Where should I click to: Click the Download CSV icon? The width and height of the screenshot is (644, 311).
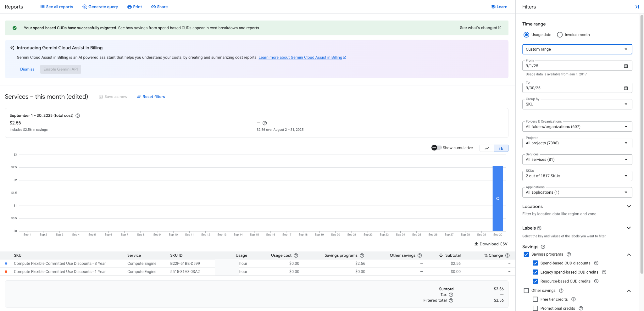476,244
